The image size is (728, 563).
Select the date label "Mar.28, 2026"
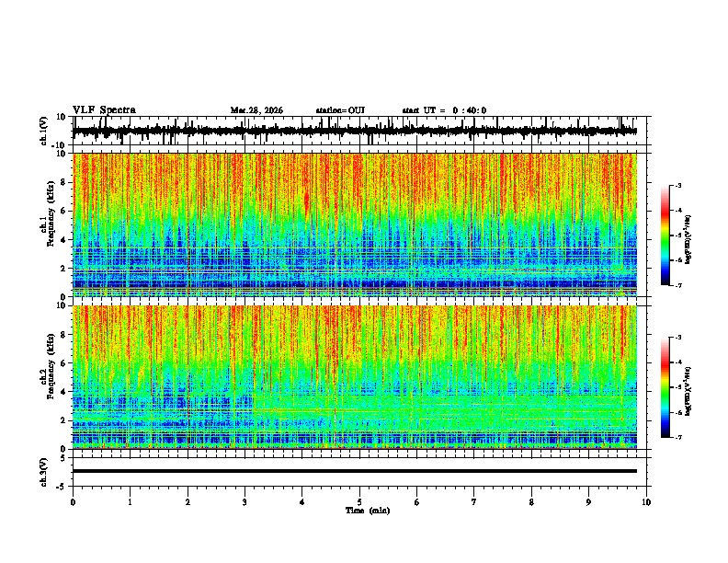pyautogui.click(x=256, y=110)
